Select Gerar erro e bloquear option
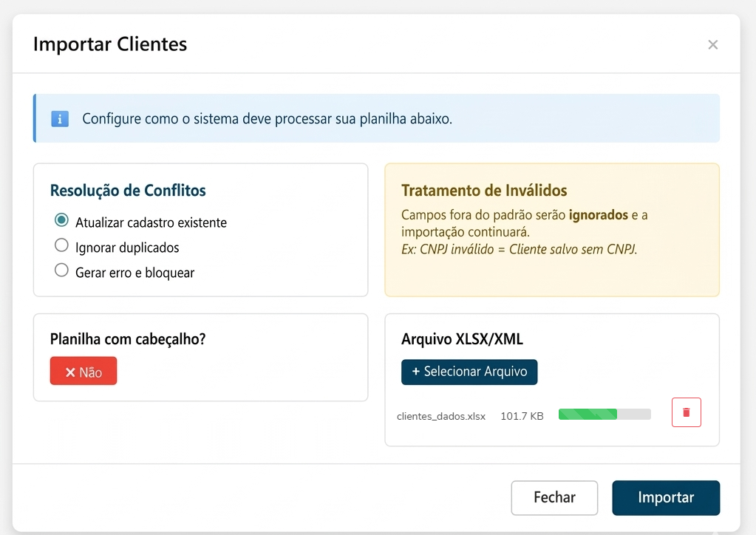 click(x=62, y=271)
